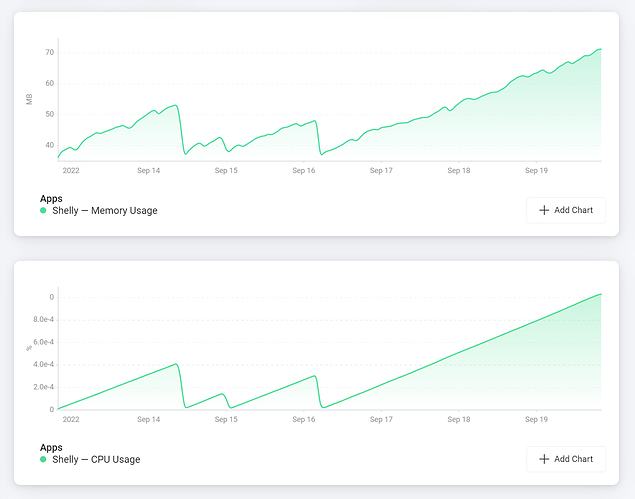635x499 pixels.
Task: Click 2022 label on Memory chart axis
Action: coord(71,171)
